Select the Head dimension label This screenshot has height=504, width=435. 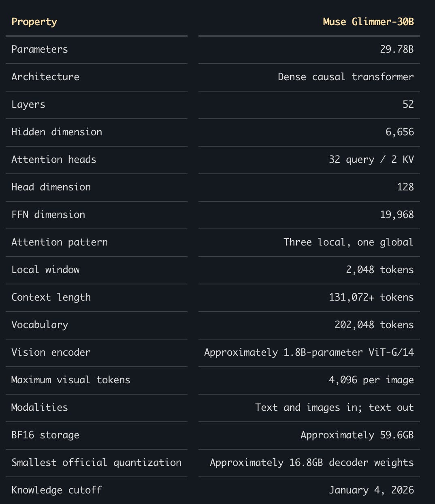click(51, 187)
